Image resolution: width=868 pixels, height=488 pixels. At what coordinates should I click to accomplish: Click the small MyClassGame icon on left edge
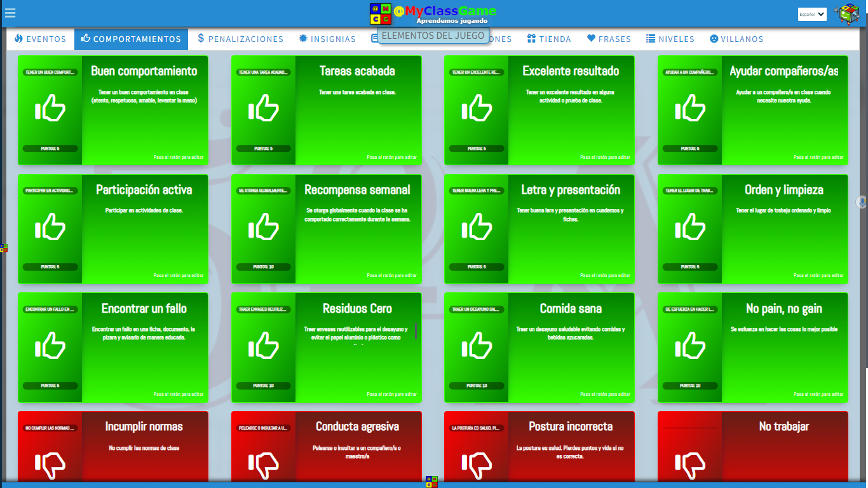[x=4, y=248]
